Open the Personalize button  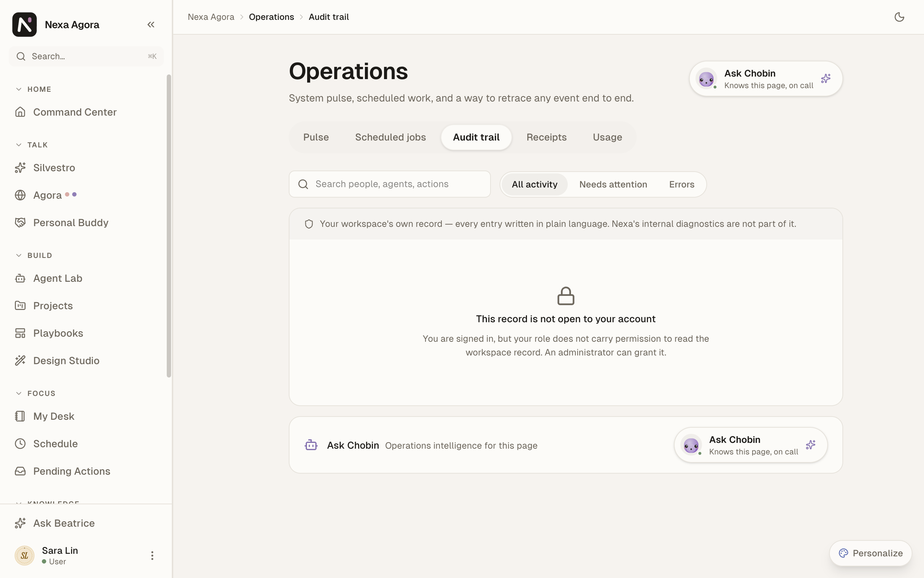pyautogui.click(x=871, y=553)
